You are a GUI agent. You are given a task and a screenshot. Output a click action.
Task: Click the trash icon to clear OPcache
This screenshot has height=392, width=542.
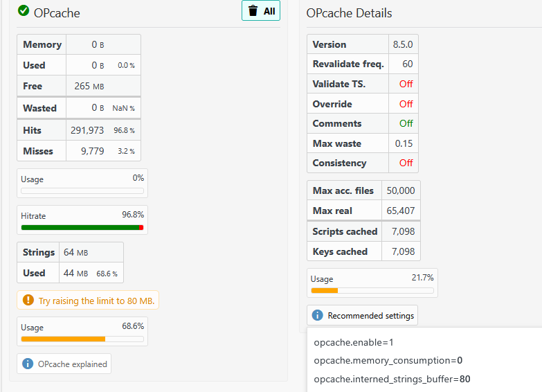tap(253, 10)
